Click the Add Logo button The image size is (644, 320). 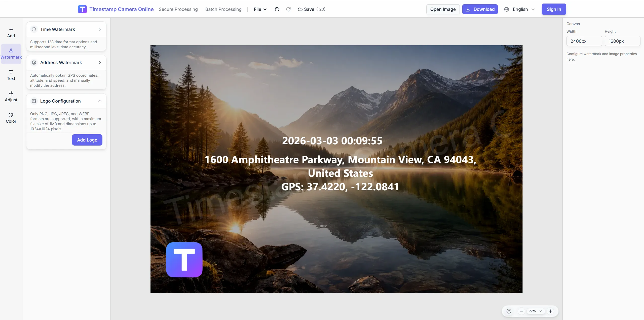click(x=87, y=140)
